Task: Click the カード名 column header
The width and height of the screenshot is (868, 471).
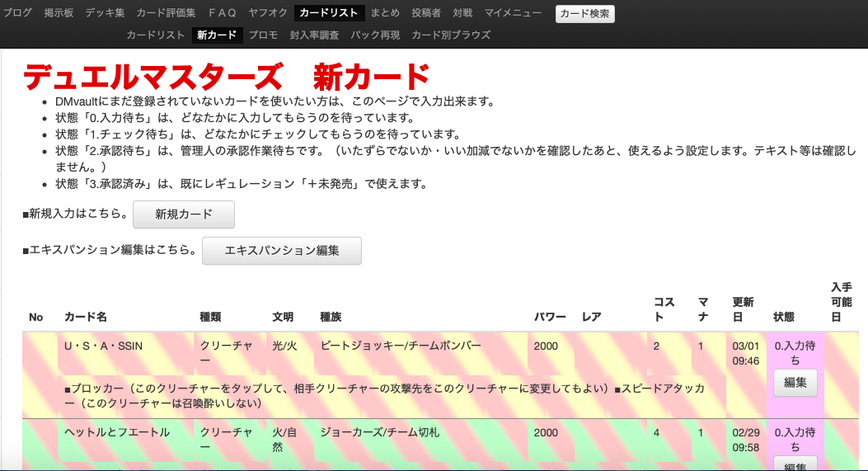Action: pyautogui.click(x=86, y=317)
